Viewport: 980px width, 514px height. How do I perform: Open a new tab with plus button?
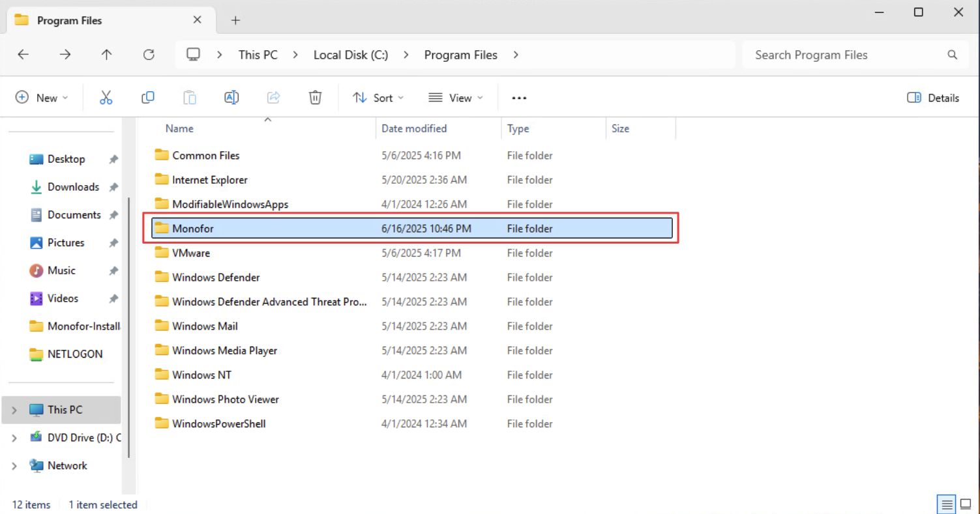[235, 20]
